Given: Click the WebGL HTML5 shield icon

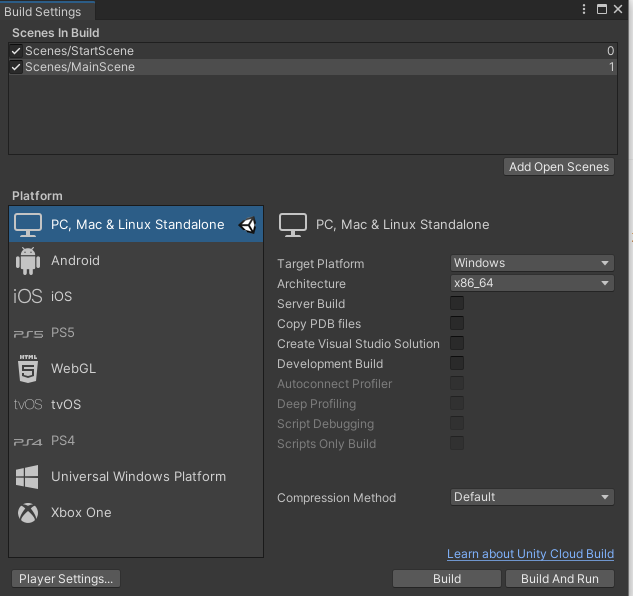Looking at the screenshot, I should pos(28,368).
